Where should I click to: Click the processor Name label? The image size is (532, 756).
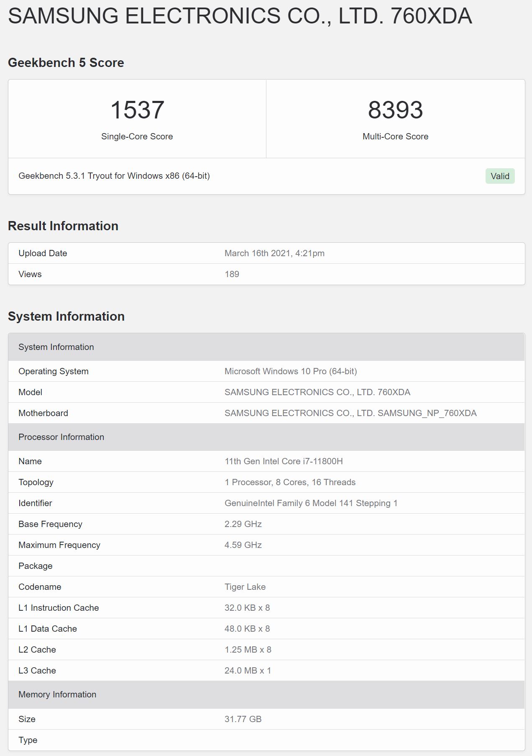(x=30, y=461)
